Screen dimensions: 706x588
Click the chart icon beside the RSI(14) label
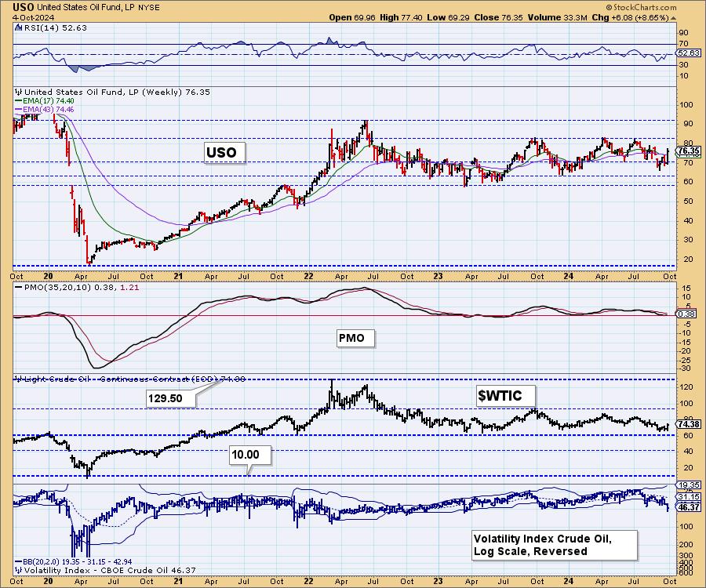[x=18, y=27]
